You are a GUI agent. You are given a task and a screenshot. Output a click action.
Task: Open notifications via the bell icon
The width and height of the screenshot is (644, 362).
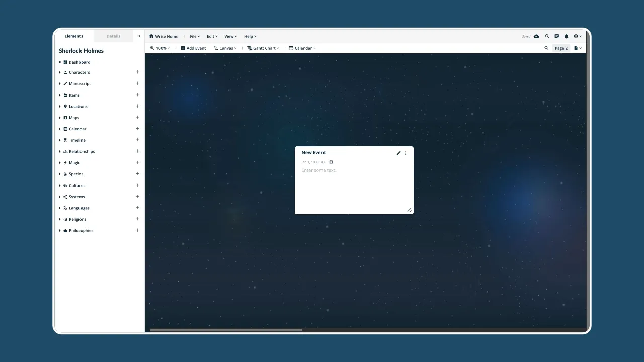tap(566, 36)
